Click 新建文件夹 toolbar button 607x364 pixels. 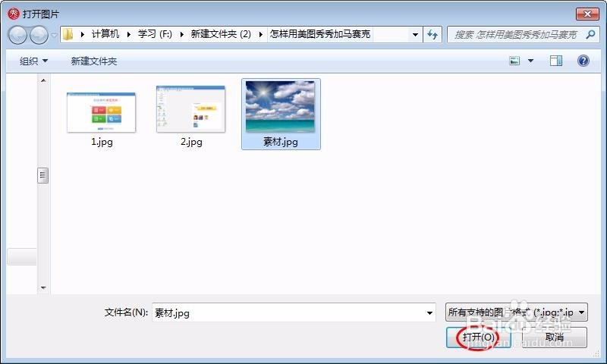tap(94, 61)
